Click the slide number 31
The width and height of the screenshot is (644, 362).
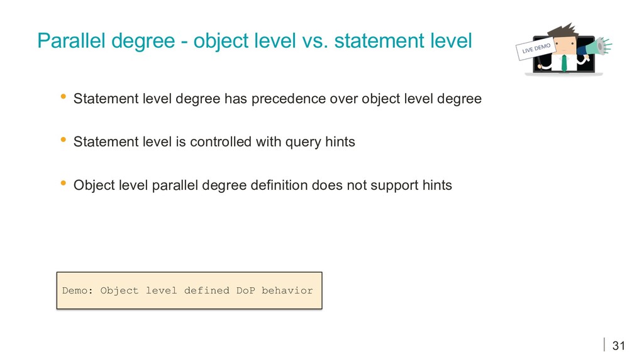(619, 346)
